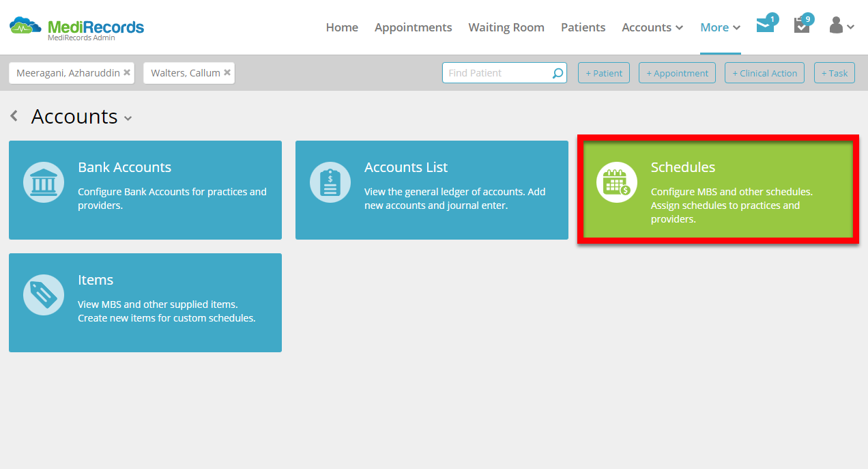Screen dimensions: 868x469
Task: Expand the Accounts page heading dropdown
Action: coord(128,118)
